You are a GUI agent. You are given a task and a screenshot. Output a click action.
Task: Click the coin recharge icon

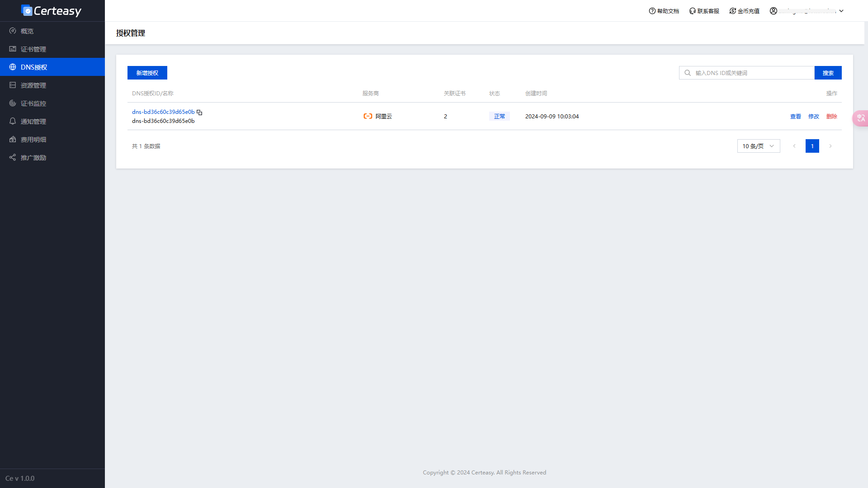pos(733,11)
